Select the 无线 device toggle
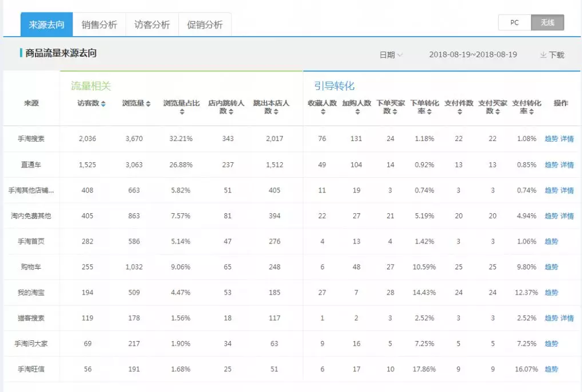This screenshot has width=582, height=392. tap(548, 22)
